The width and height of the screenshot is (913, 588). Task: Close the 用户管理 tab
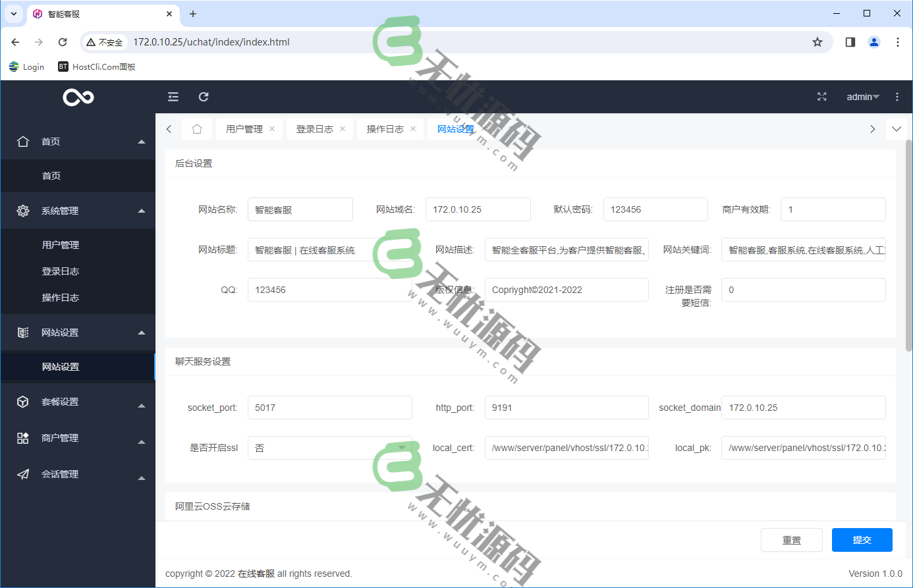(272, 128)
